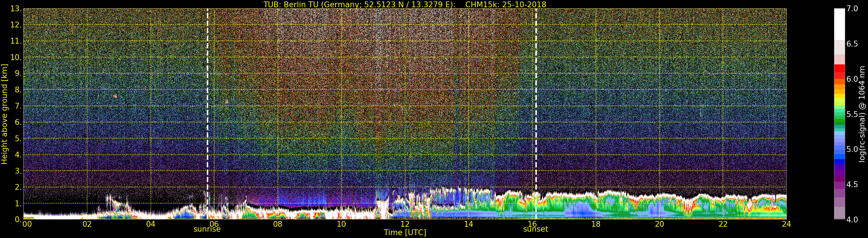
Task: Click the height axis tick "3."
Action: tap(18, 171)
